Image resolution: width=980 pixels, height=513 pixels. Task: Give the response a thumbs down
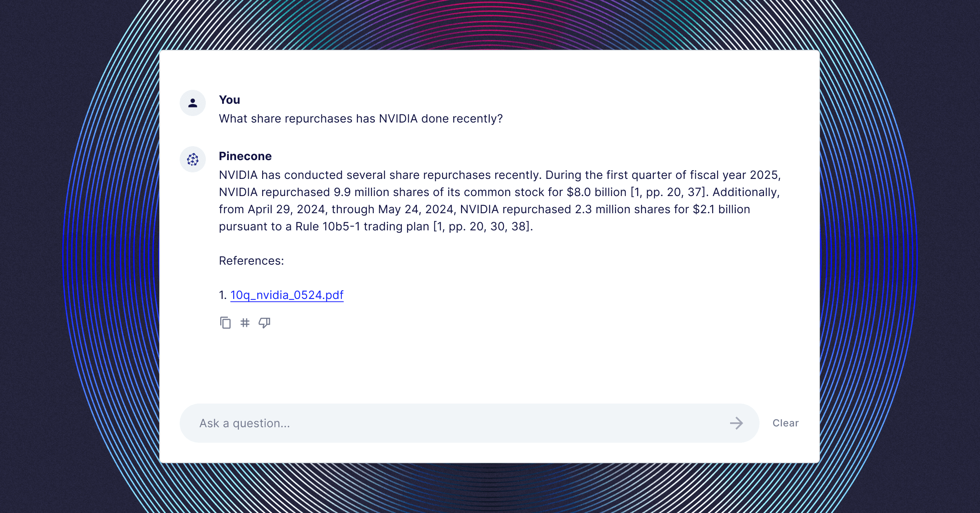(264, 323)
